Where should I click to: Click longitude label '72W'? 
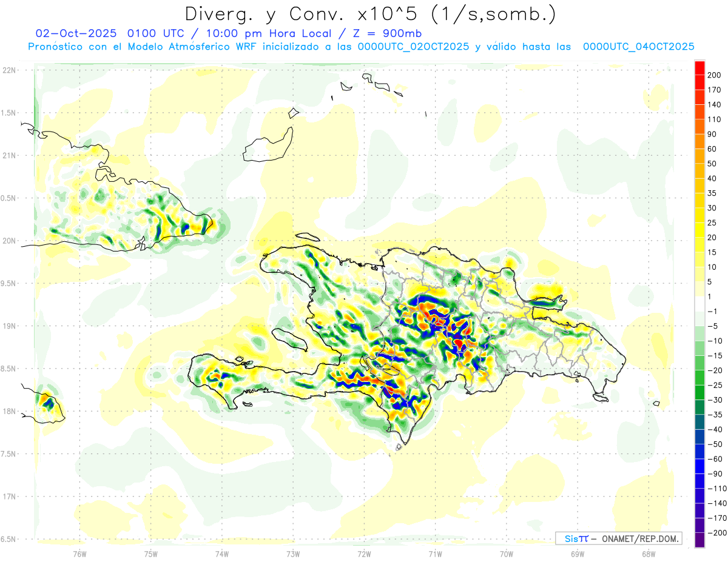[x=364, y=553]
